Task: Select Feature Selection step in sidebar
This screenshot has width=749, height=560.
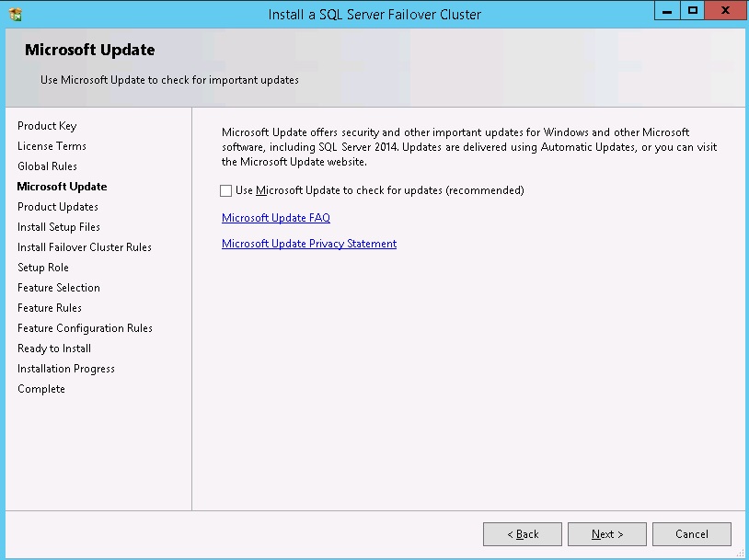Action: pos(58,288)
